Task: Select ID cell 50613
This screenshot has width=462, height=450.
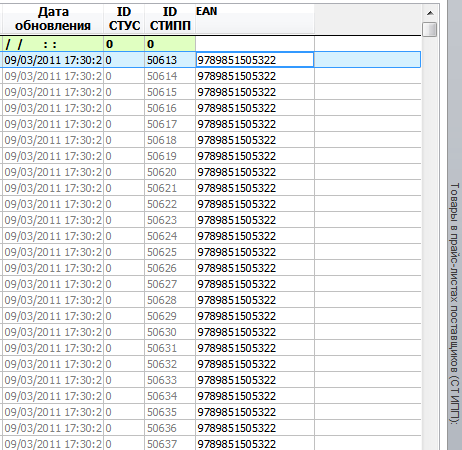Action: [170, 60]
